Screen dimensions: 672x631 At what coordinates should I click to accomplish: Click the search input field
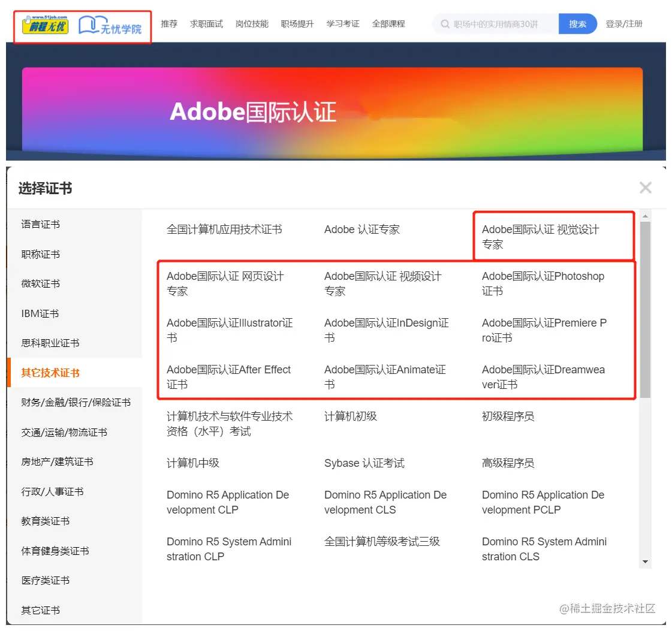click(496, 24)
